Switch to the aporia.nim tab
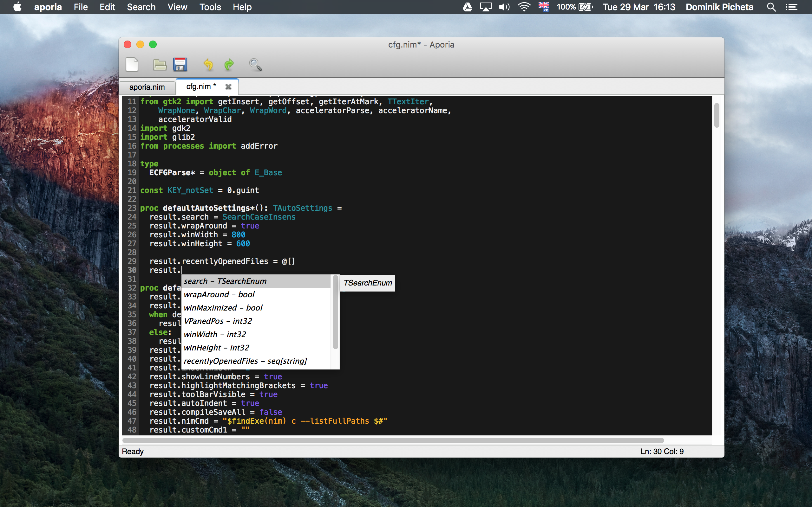The image size is (812, 507). [147, 87]
